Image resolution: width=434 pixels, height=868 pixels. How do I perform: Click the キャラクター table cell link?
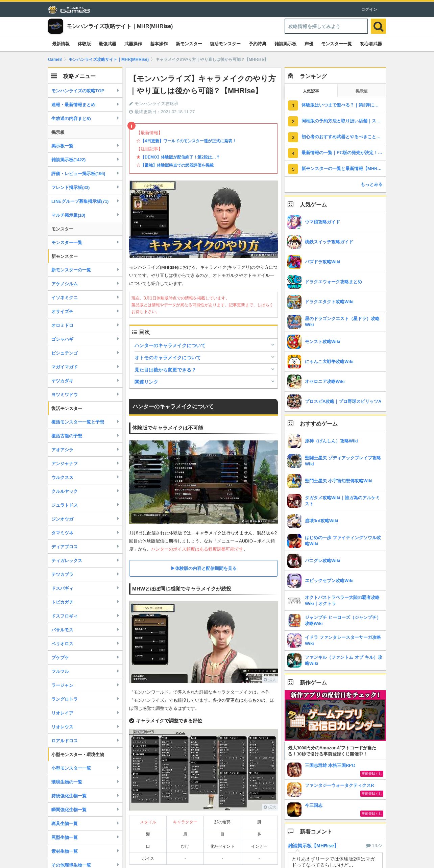[x=185, y=822]
